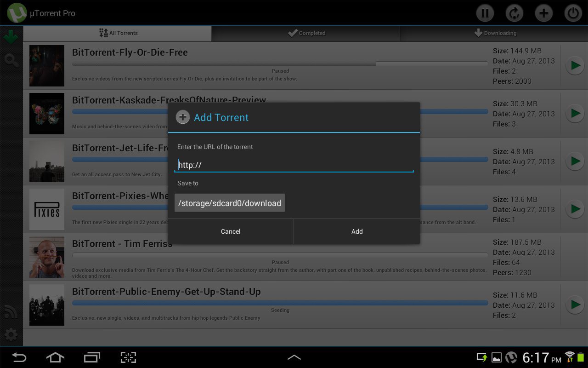This screenshot has width=588, height=368.
Task: Tap the green-arrow screen share status icon
Action: tap(481, 357)
